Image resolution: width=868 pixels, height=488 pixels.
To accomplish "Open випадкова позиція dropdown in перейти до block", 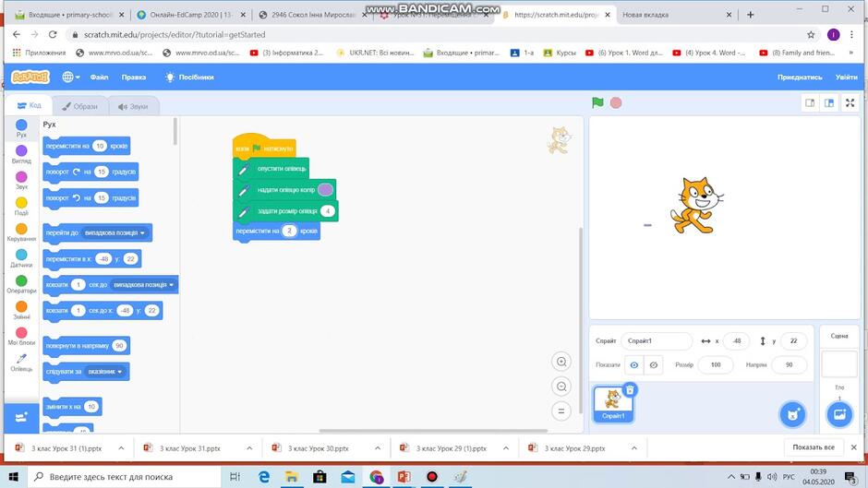I will [115, 233].
